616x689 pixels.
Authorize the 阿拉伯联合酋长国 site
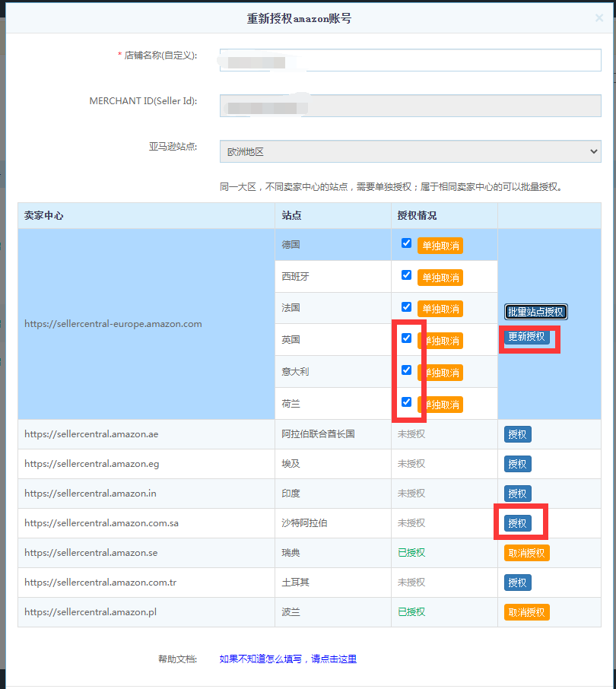coord(517,434)
